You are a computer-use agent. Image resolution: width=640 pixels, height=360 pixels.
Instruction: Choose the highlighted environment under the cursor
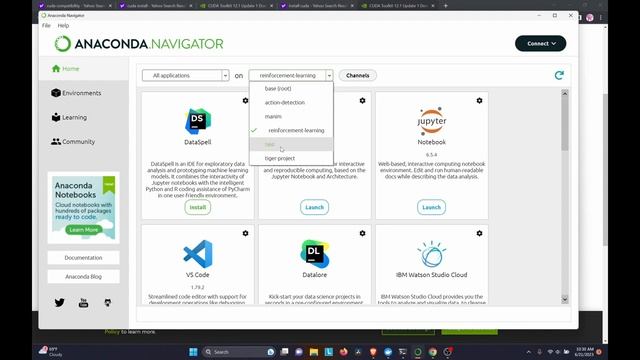291,144
